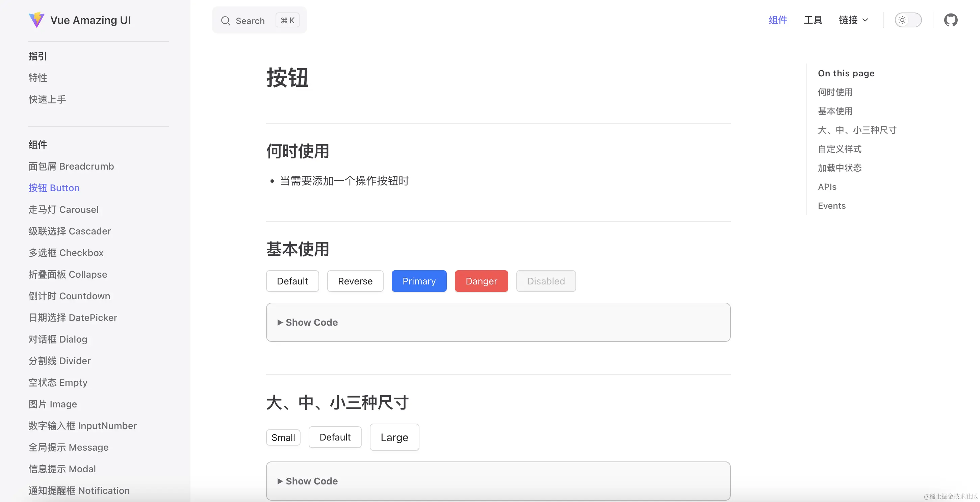Image resolution: width=980 pixels, height=502 pixels.
Task: Click the Large size button
Action: [x=394, y=437]
